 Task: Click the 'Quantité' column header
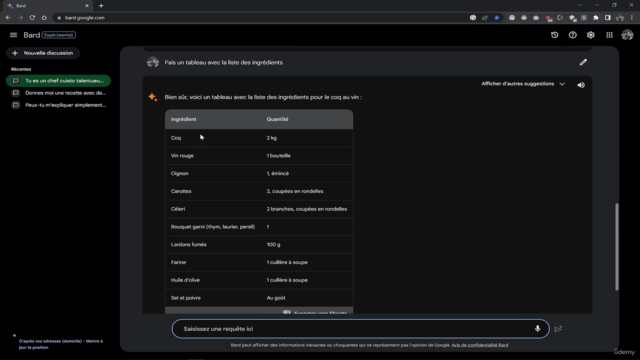pos(278,119)
